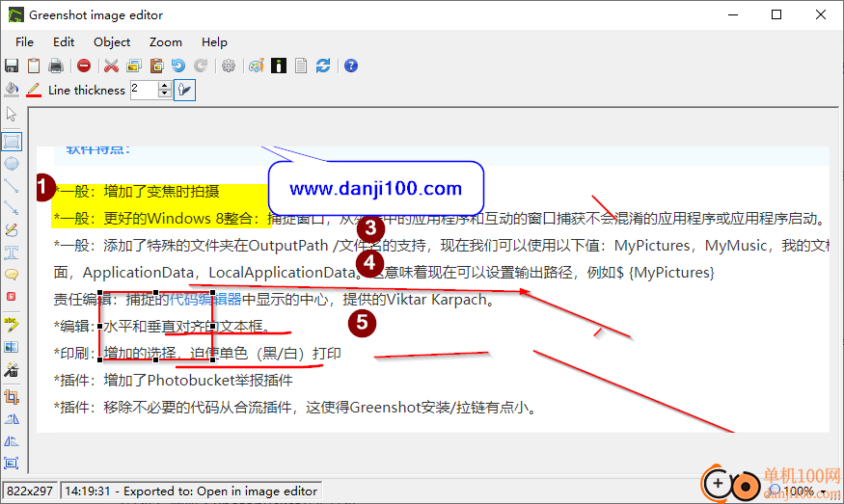The height and width of the screenshot is (504, 844).
Task: Copy image to clipboard icon
Action: click(34, 66)
